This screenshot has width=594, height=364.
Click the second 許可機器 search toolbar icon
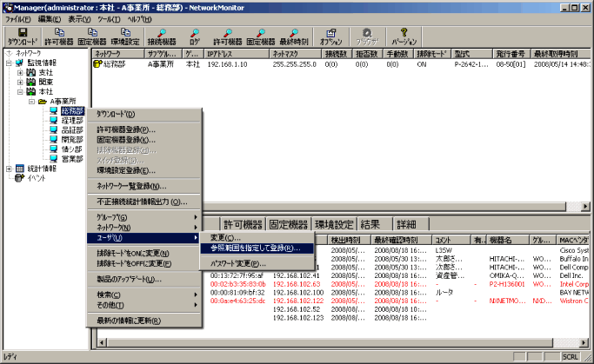pos(227,36)
